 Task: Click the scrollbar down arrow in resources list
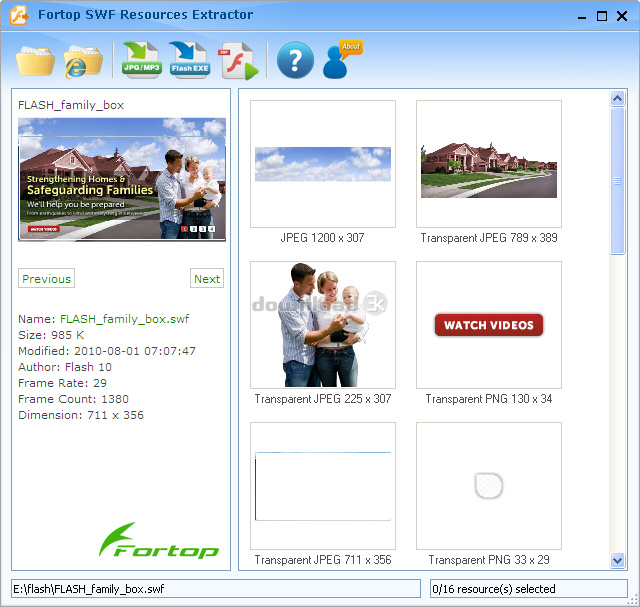coord(618,561)
